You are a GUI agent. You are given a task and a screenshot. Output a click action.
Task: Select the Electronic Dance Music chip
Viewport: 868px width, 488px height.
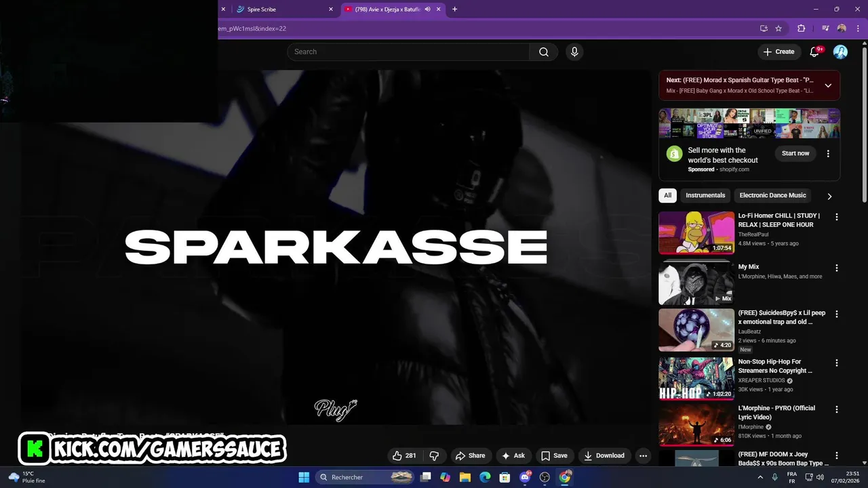pyautogui.click(x=772, y=195)
